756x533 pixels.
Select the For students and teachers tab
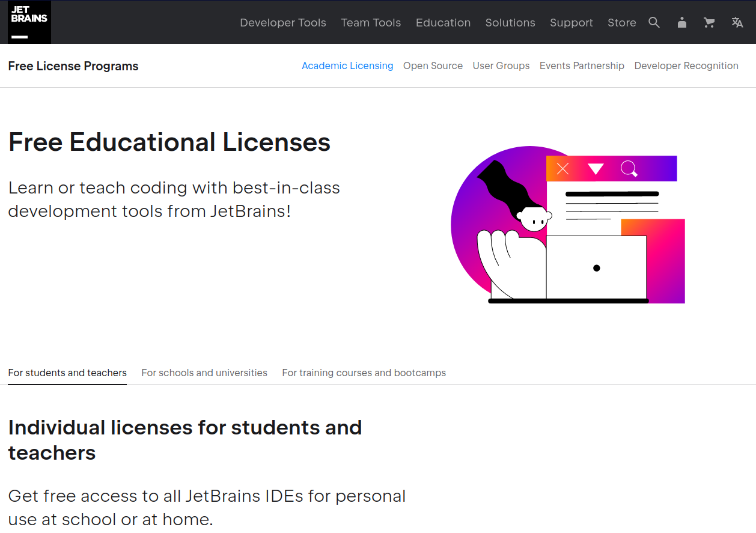pyautogui.click(x=67, y=373)
